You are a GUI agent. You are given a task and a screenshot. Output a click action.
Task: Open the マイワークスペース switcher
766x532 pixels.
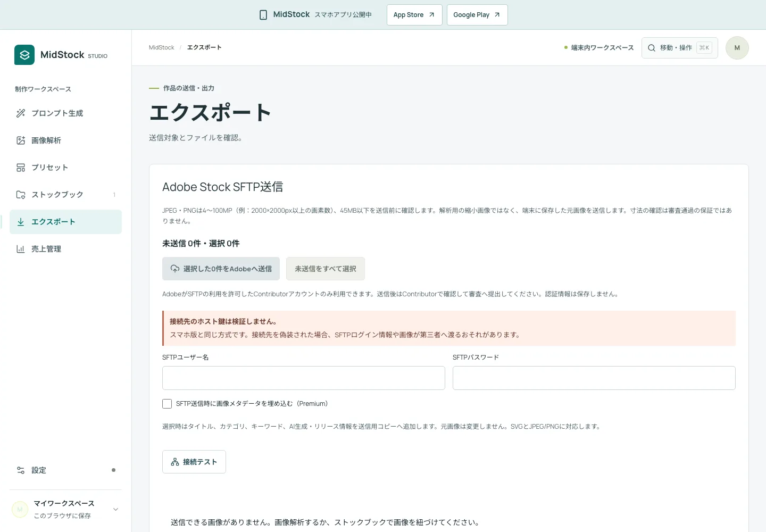(x=65, y=510)
